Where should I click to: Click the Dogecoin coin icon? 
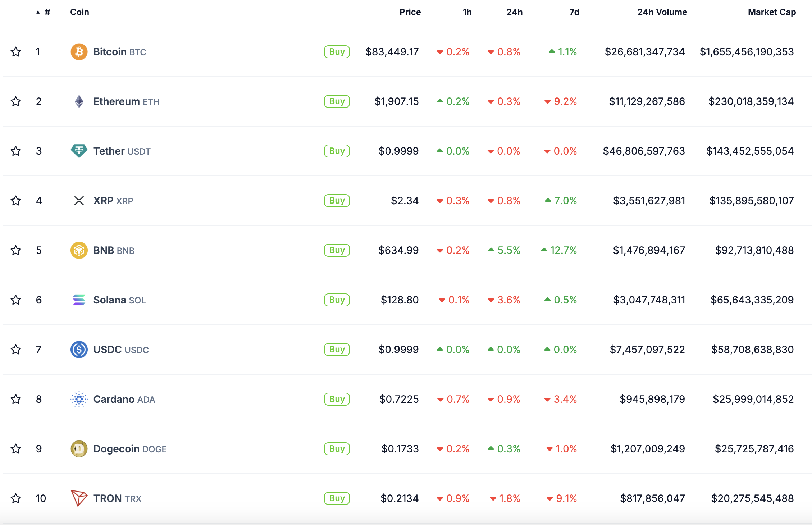[x=79, y=449]
